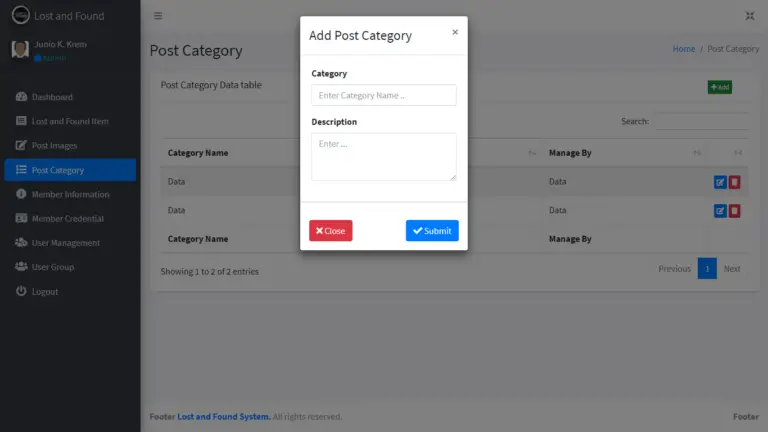Click the fullscreen expand icon at top right
The height and width of the screenshot is (432, 768).
point(749,16)
